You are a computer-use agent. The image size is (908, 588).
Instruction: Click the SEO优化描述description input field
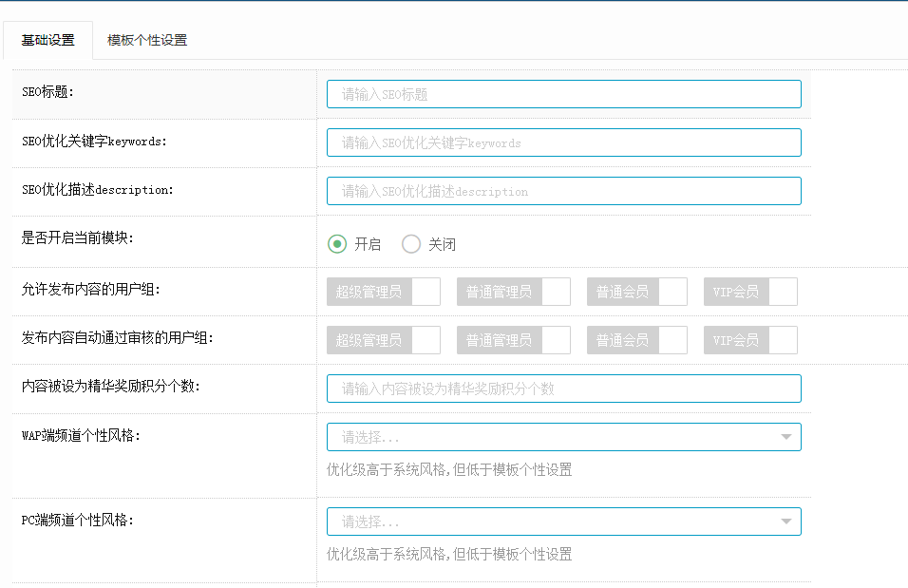[564, 191]
